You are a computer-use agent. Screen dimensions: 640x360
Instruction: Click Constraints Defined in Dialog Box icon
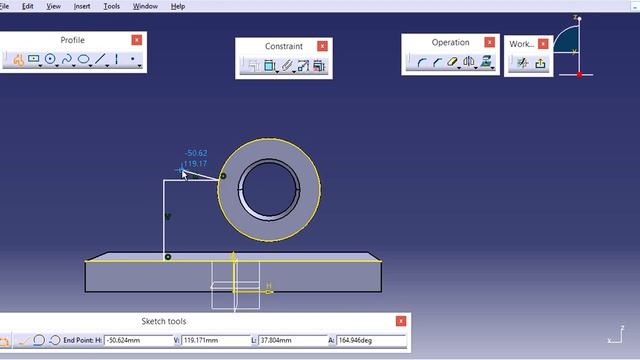tap(254, 66)
